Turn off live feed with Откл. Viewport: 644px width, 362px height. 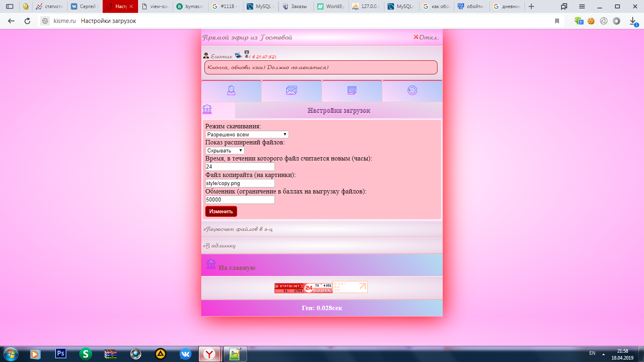coord(426,37)
